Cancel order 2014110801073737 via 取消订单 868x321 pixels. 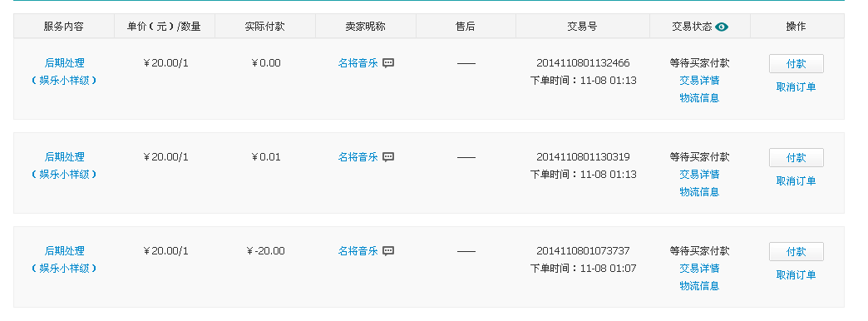[x=796, y=275]
